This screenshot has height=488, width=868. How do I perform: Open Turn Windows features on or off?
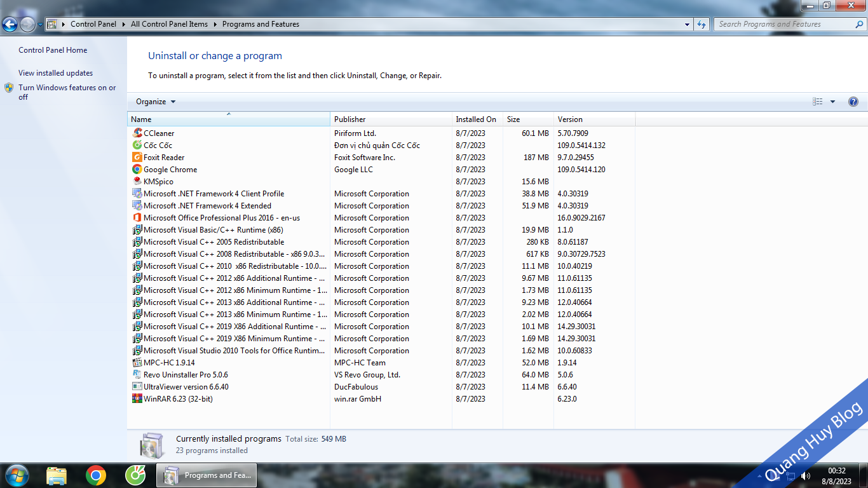[x=67, y=92]
